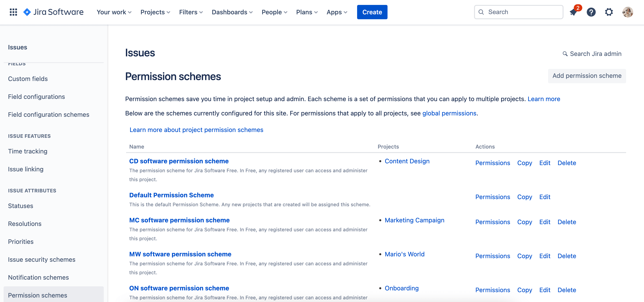Expand the Your work dropdown
The image size is (644, 302).
point(114,12)
